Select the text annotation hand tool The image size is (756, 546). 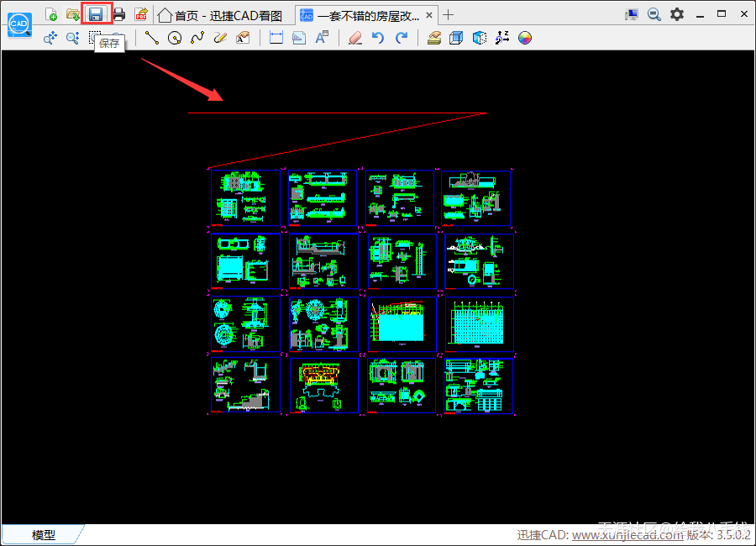(243, 38)
